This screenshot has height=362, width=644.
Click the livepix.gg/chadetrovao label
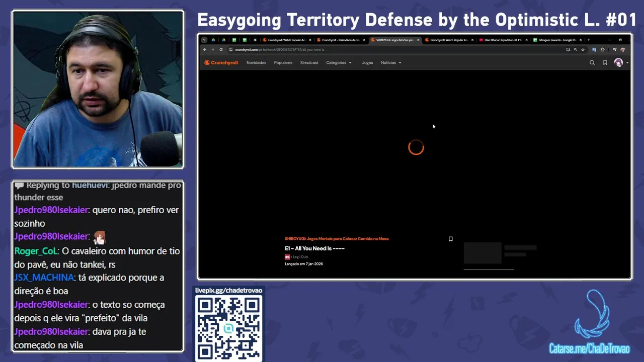coord(228,290)
